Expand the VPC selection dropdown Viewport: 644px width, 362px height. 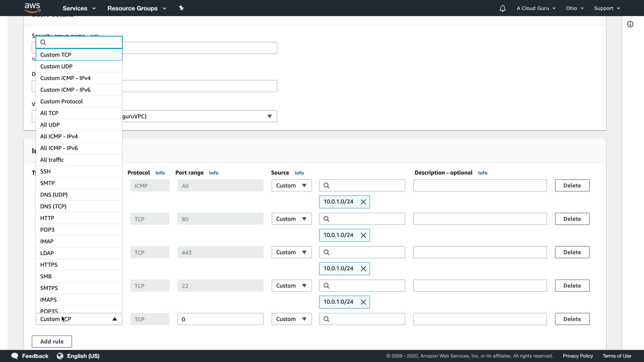pyautogui.click(x=269, y=116)
